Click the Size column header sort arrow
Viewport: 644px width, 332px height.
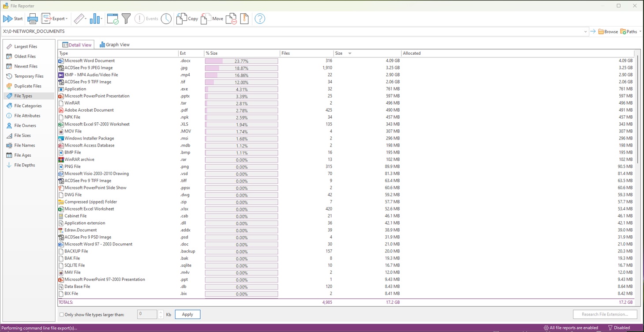click(x=350, y=53)
